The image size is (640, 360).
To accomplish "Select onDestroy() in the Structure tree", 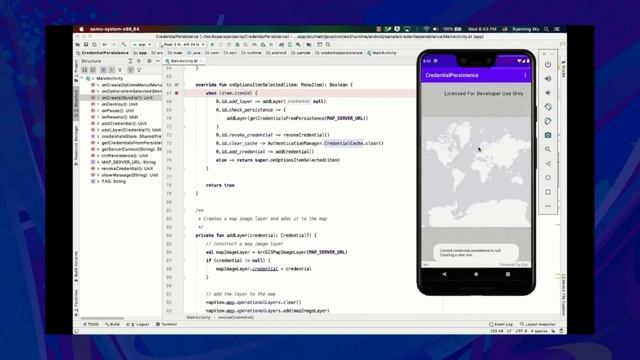I will coord(120,104).
